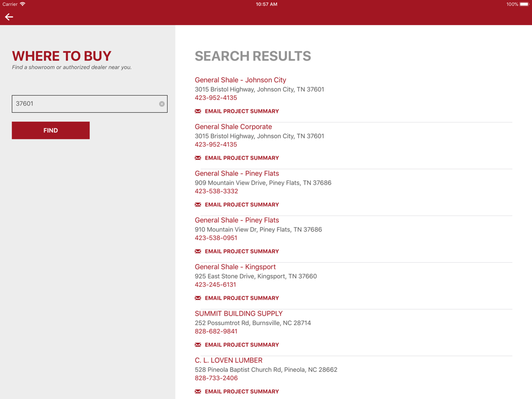Click the envelope icon under Johnson City
The image size is (532, 399).
(x=198, y=111)
